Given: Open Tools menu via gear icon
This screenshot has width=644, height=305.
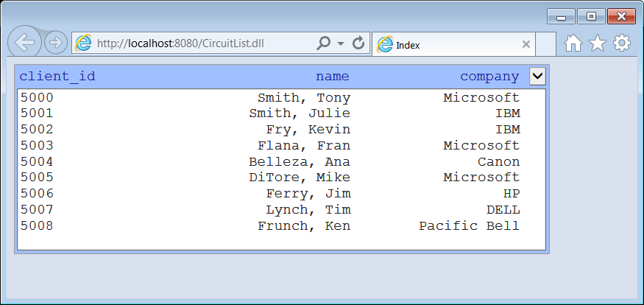Looking at the screenshot, I should tap(622, 43).
